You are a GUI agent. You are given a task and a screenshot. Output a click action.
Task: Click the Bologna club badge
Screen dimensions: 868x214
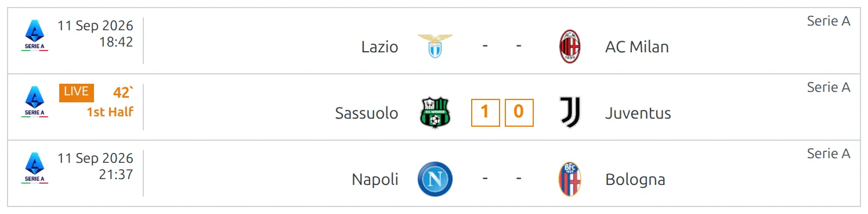569,179
